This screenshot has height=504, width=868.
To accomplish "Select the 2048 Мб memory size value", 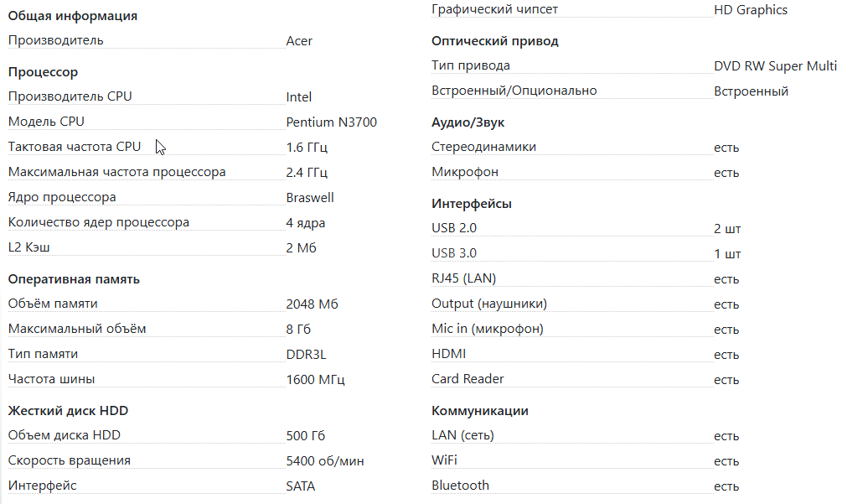I will click(x=312, y=304).
